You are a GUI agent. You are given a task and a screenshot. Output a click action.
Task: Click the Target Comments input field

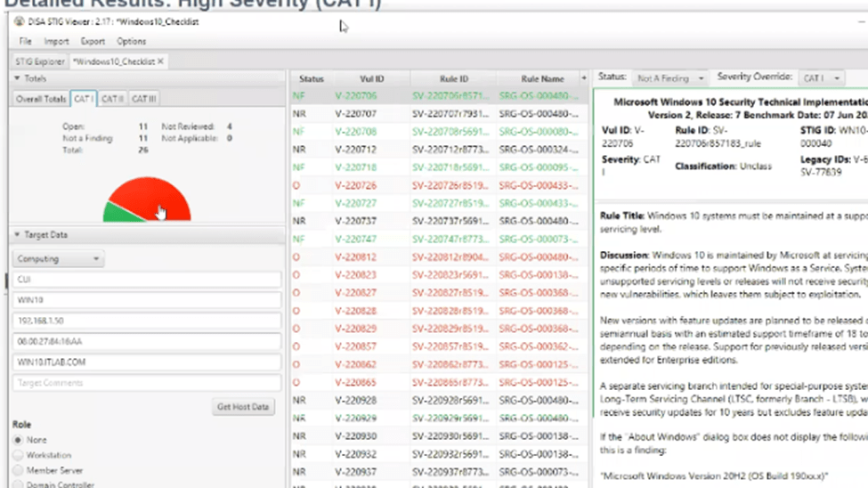147,383
